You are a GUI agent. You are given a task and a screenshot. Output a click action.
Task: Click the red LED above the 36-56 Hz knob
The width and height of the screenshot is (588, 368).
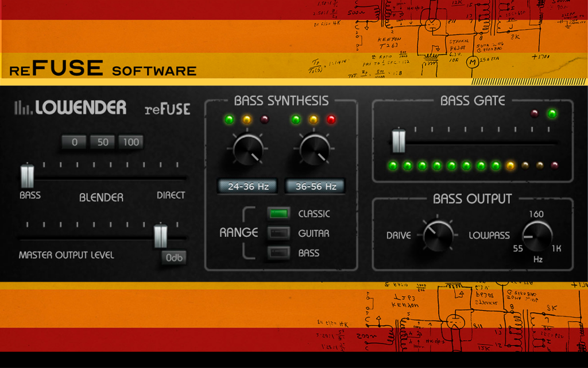click(331, 120)
